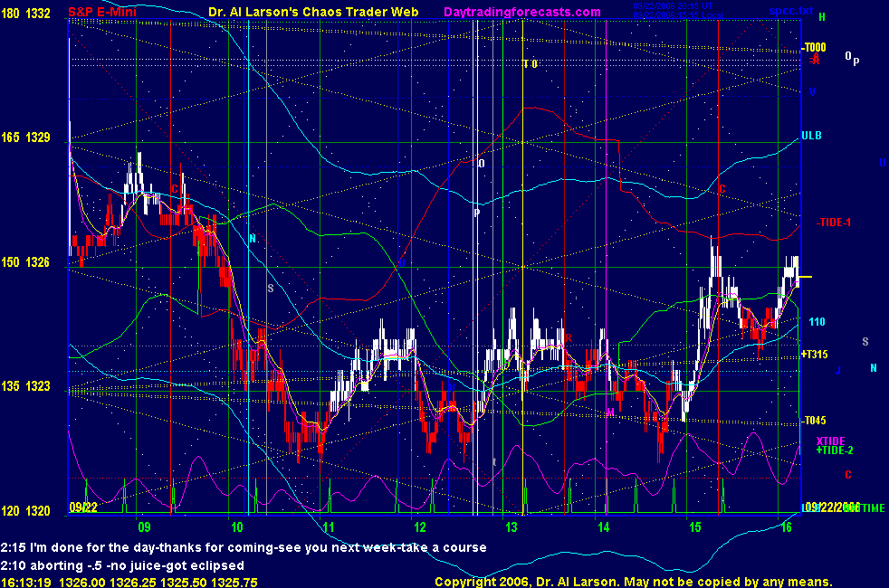Image resolution: width=889 pixels, height=588 pixels.
Task: Click the 'spcc.txt' file name label
Action: (x=791, y=11)
